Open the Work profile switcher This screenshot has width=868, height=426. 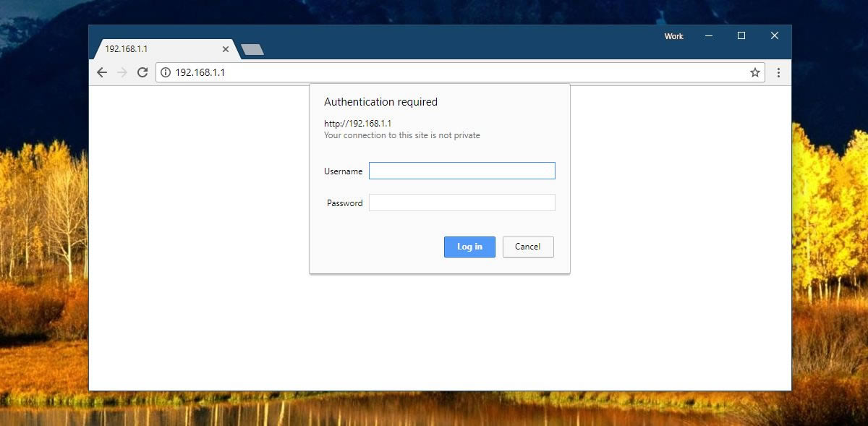pos(673,36)
